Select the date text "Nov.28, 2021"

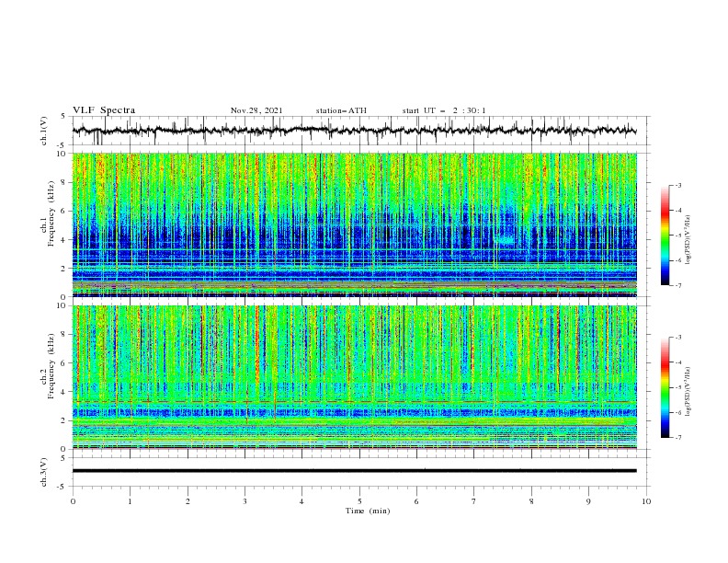pyautogui.click(x=256, y=110)
